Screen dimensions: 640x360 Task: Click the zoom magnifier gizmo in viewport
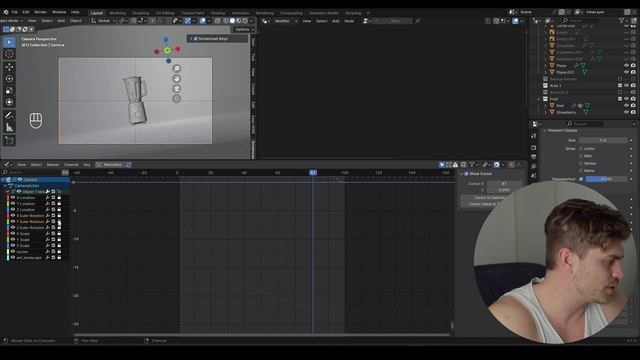click(177, 69)
